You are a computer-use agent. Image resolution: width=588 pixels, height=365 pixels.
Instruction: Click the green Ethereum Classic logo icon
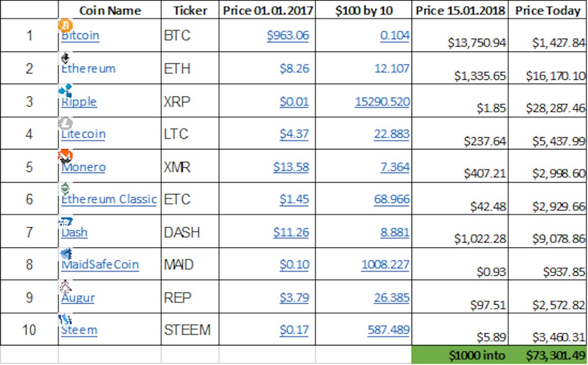pyautogui.click(x=65, y=189)
